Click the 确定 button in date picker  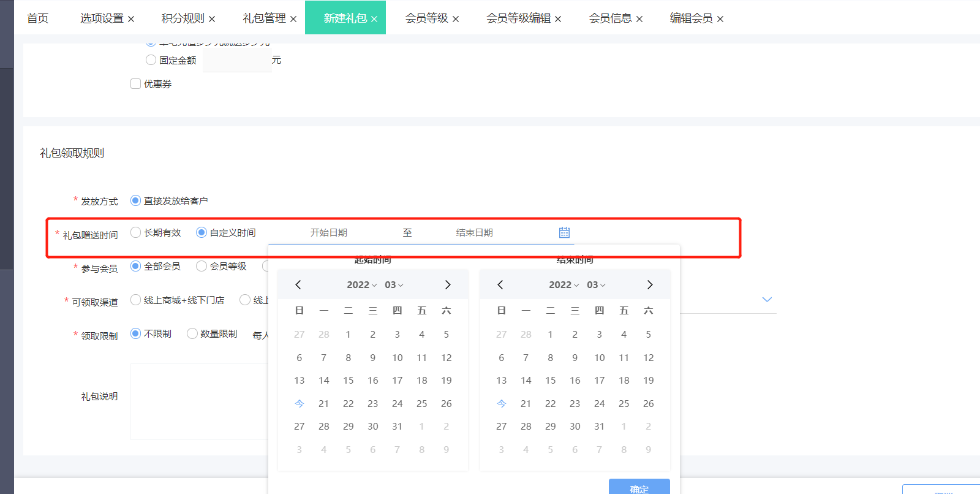[639, 488]
